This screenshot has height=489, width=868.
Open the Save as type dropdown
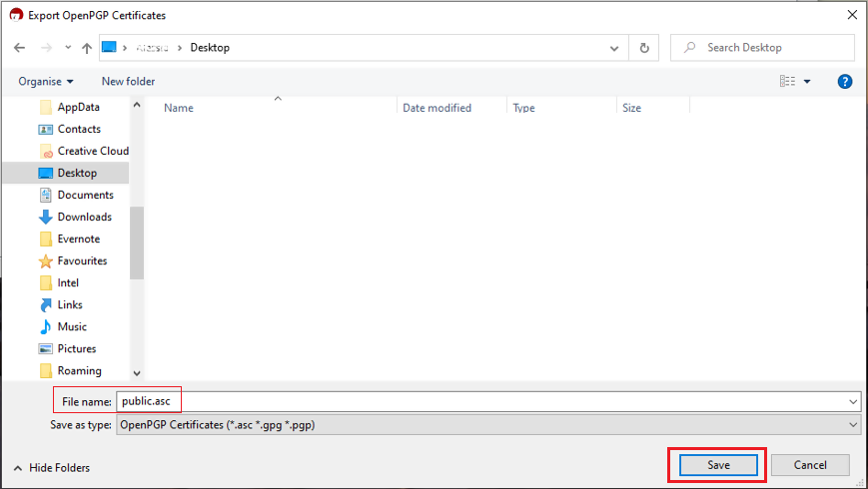[x=488, y=425]
